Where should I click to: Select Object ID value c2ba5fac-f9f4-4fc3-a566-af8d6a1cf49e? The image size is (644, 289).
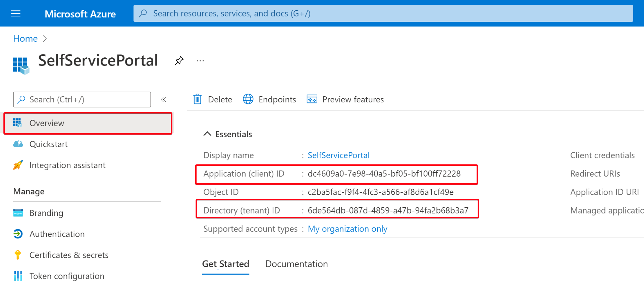coord(381,192)
